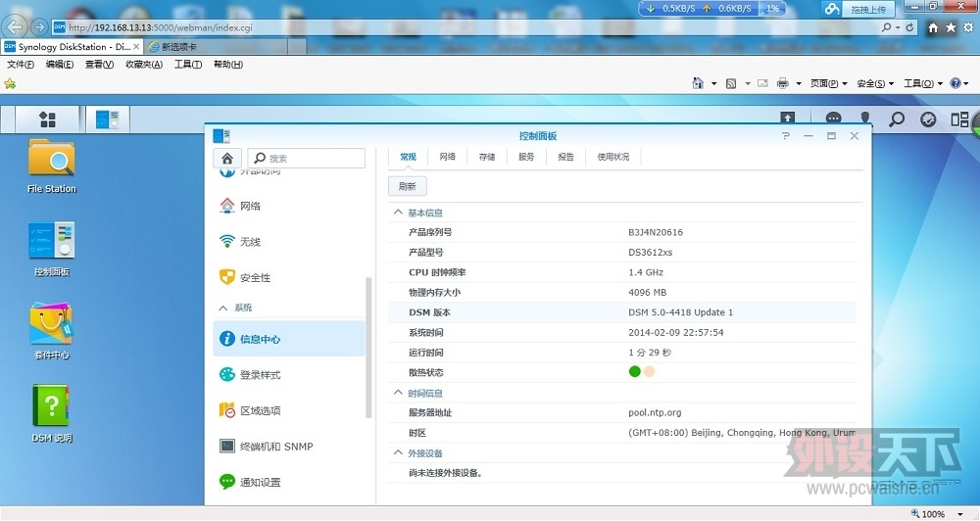Open File Station desktop icon
This screenshot has height=521, width=980.
[52, 166]
